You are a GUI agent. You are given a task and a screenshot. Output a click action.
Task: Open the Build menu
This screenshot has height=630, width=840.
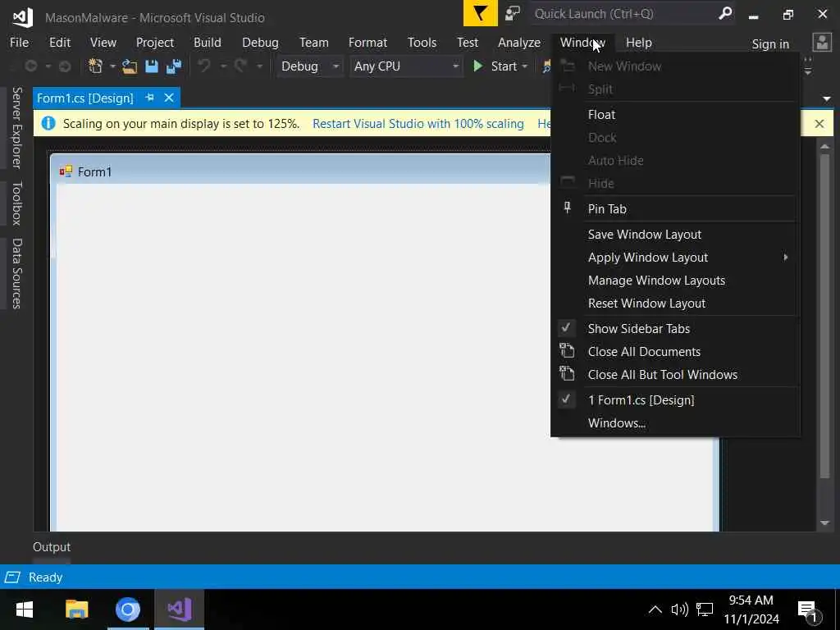(x=208, y=43)
